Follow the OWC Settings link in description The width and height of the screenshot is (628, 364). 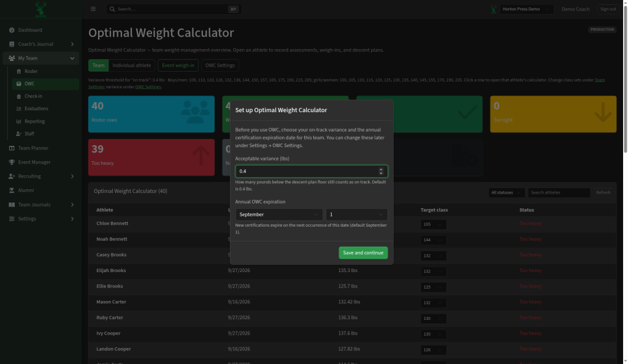click(x=148, y=87)
